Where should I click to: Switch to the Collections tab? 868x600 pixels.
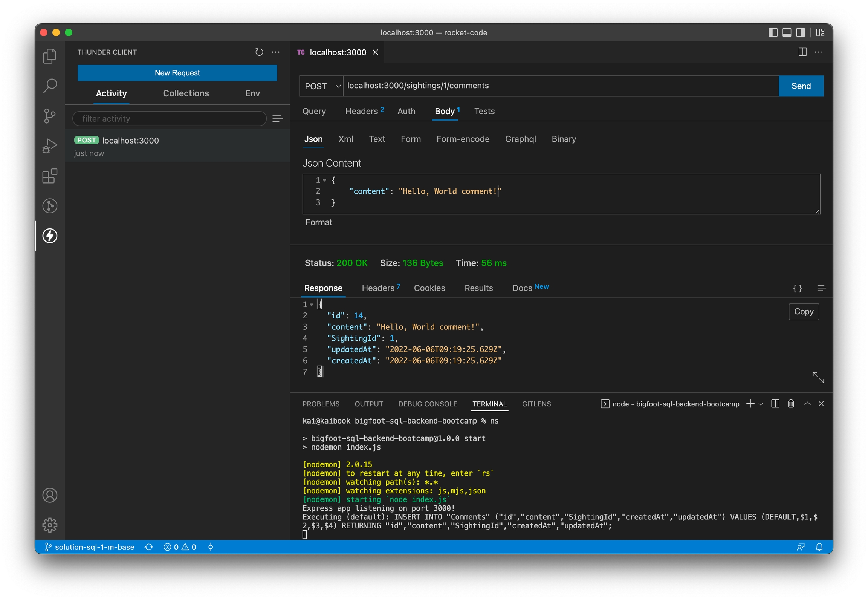(186, 93)
